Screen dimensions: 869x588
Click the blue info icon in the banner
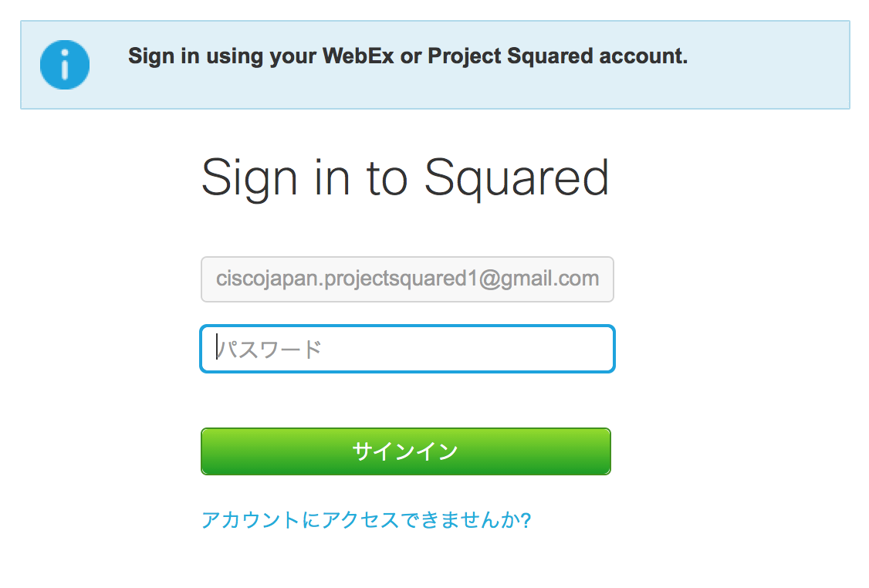coord(65,64)
